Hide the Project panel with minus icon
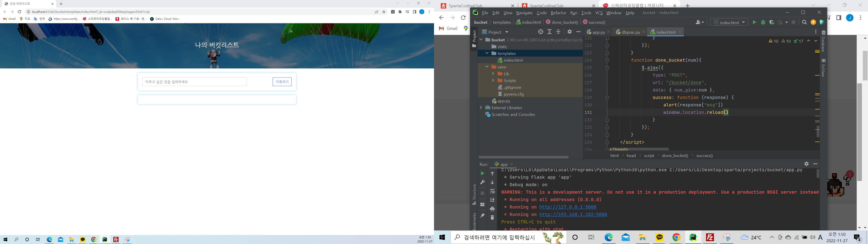 point(578,32)
